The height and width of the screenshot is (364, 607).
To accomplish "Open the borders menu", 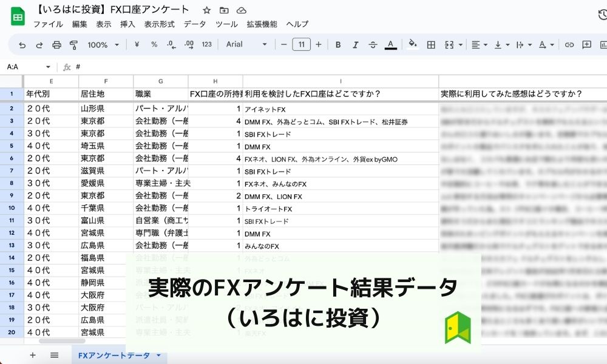I will (x=431, y=45).
